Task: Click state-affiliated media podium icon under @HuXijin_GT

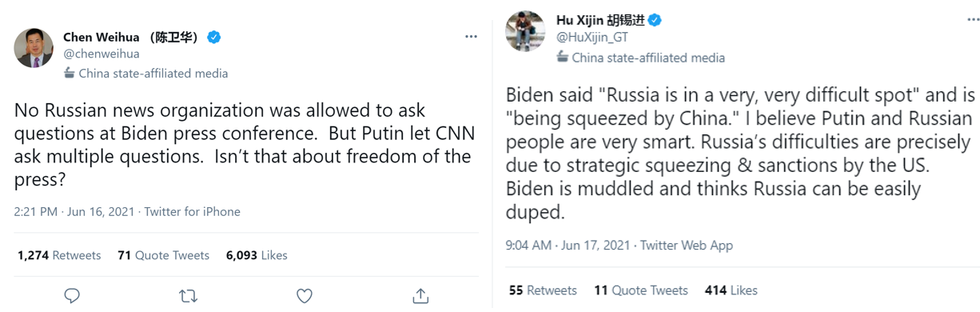Action: click(x=563, y=57)
